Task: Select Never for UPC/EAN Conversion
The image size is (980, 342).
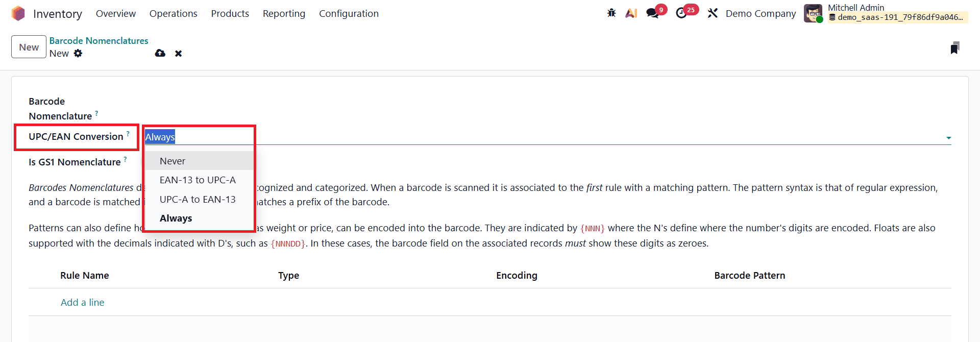Action: click(x=172, y=160)
